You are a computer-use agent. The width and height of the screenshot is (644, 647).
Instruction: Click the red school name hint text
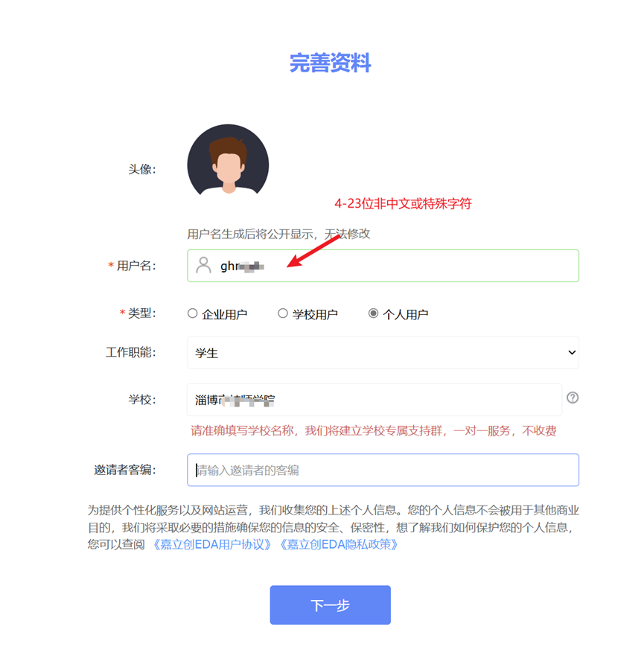click(373, 431)
